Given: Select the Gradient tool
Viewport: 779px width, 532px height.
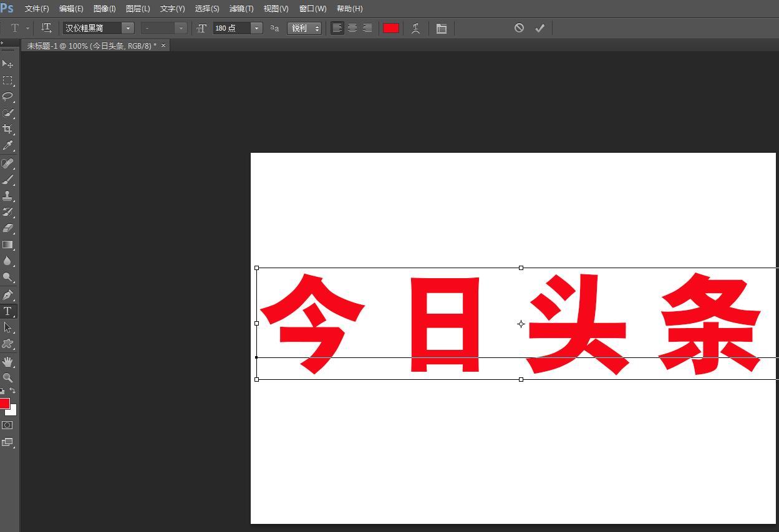Looking at the screenshot, I should (x=7, y=244).
